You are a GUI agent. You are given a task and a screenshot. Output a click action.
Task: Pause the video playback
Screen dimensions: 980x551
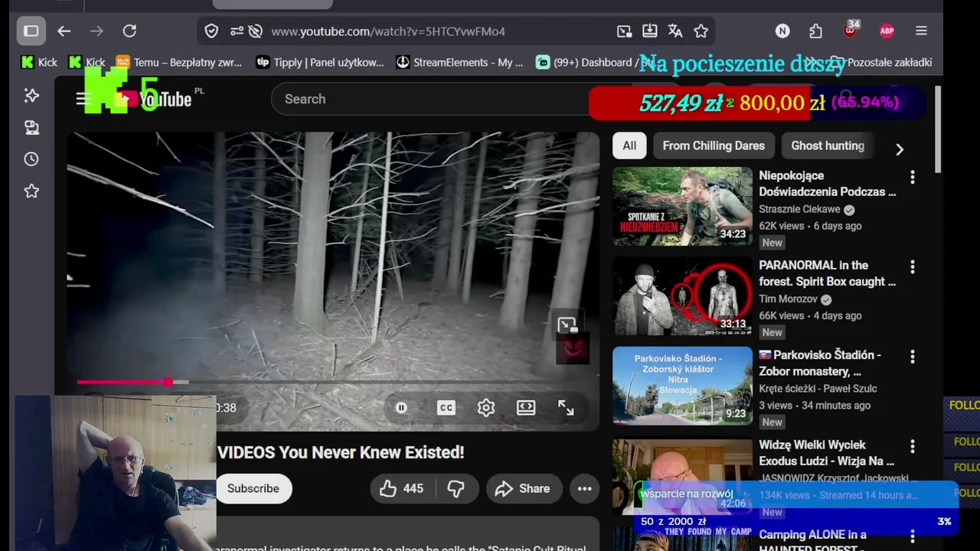tap(401, 408)
